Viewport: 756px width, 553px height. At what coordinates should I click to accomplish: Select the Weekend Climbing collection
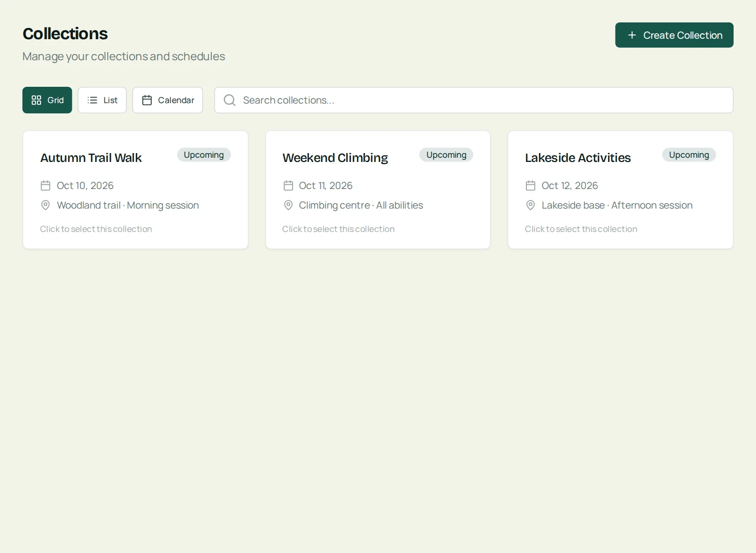tap(378, 189)
